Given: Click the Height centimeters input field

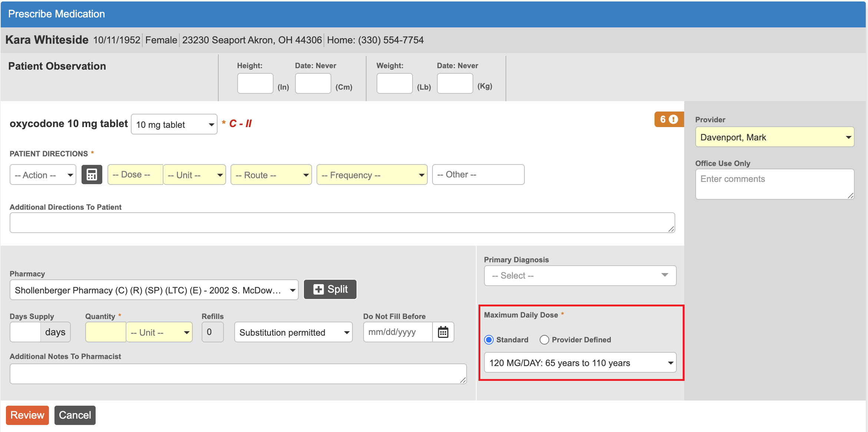Looking at the screenshot, I should point(313,83).
